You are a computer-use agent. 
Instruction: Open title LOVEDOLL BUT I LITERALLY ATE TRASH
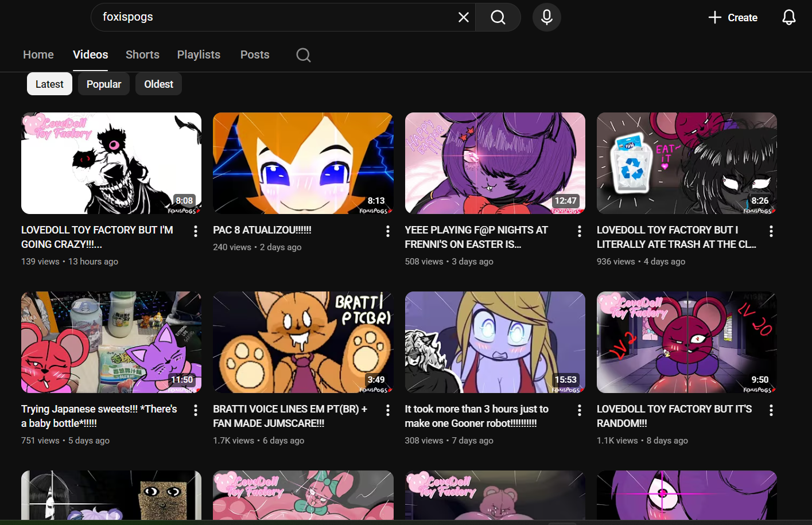coord(677,237)
